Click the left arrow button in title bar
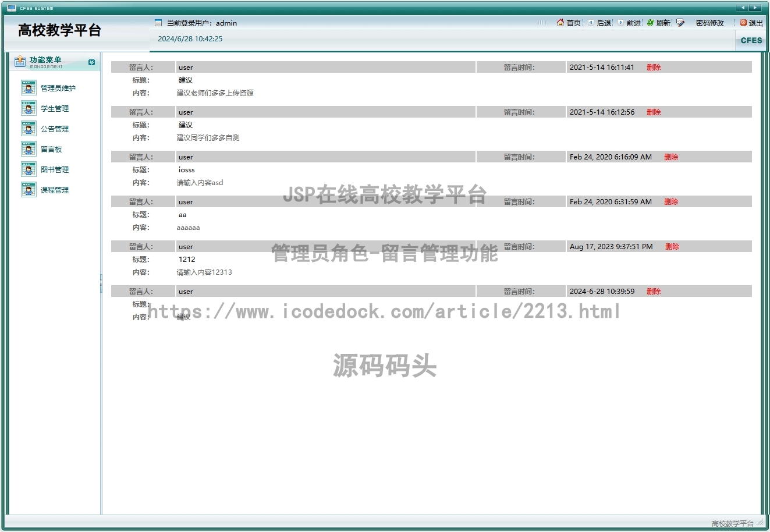 (x=743, y=8)
